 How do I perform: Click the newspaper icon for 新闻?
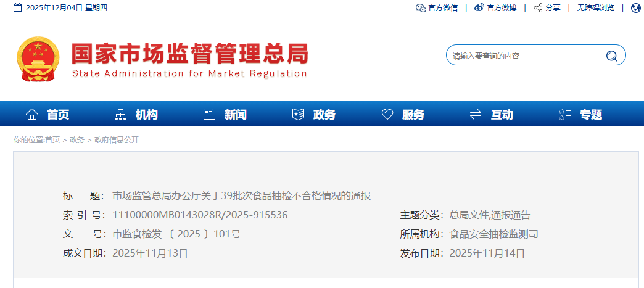tap(210, 114)
